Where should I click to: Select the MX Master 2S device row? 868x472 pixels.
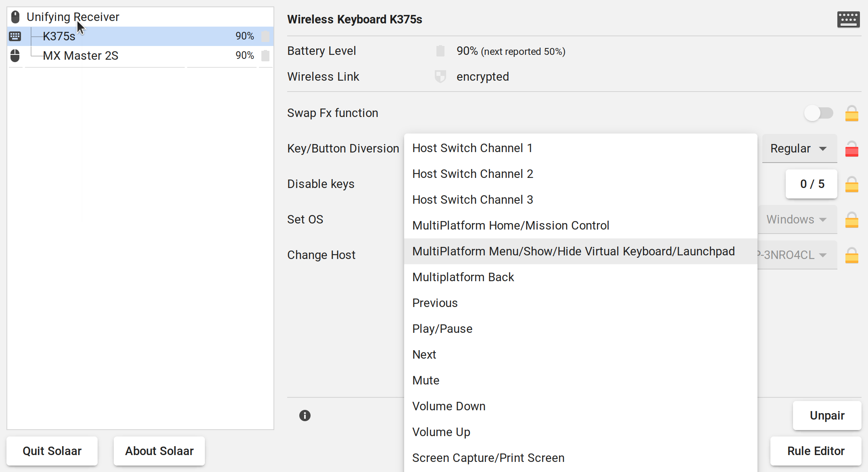[140, 56]
